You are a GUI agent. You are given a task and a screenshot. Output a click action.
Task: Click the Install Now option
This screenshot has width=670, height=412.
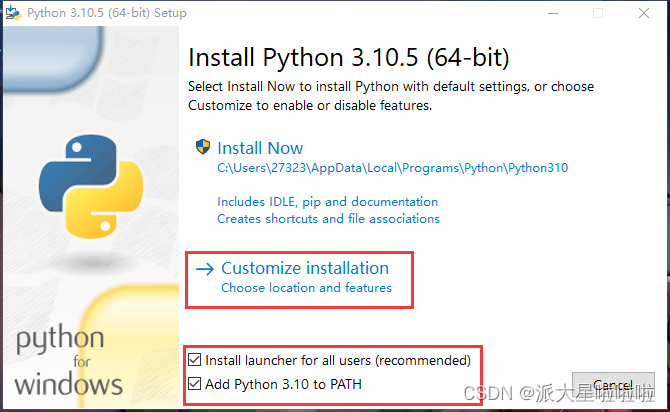coord(260,148)
